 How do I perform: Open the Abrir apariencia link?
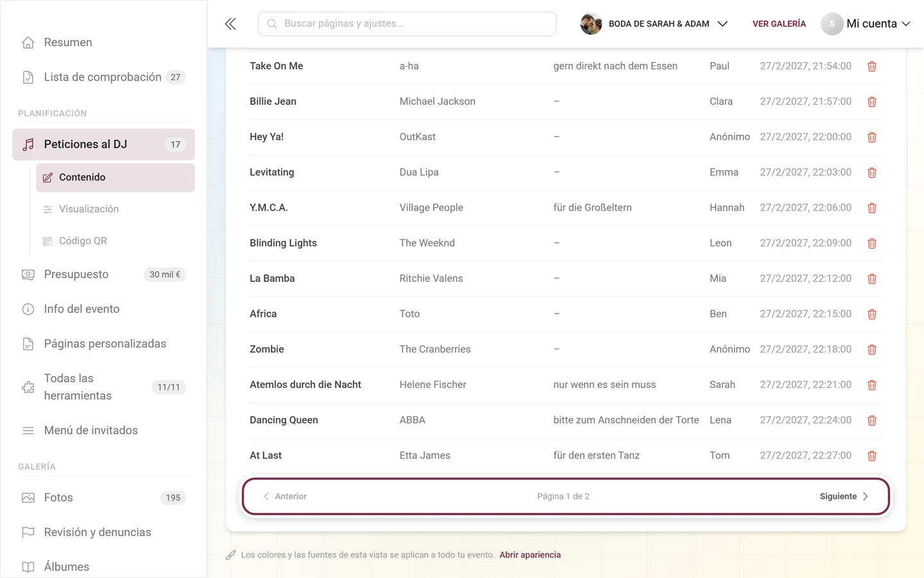pyautogui.click(x=530, y=555)
